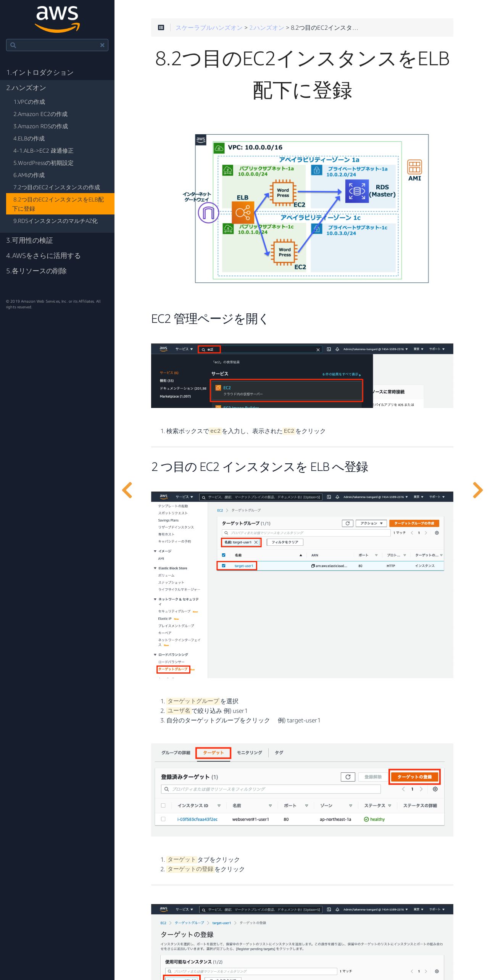The height and width of the screenshot is (980, 490).
Task: Click the step text 自分のターゲットグループをクリック
Action: pos(218,720)
